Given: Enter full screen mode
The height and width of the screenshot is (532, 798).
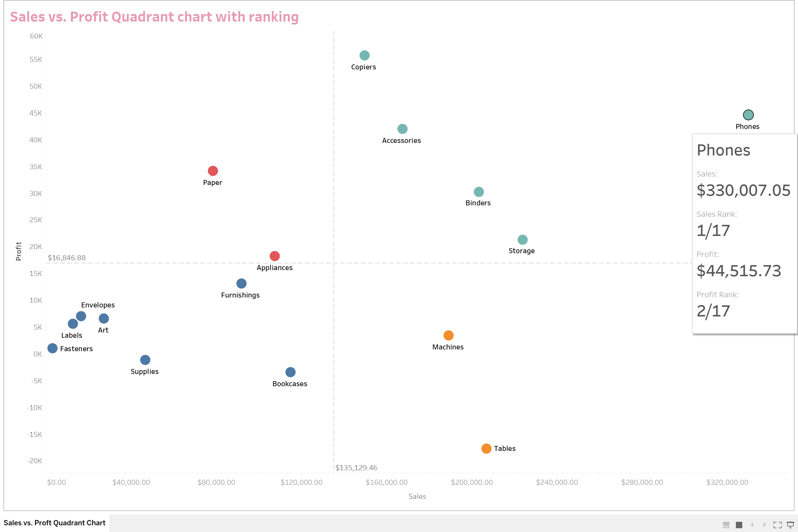Looking at the screenshot, I should [777, 525].
